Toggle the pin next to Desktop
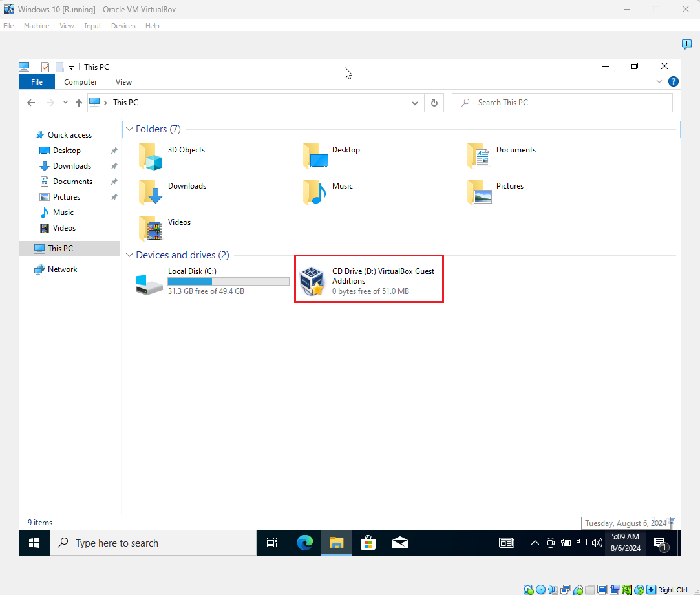 [114, 151]
